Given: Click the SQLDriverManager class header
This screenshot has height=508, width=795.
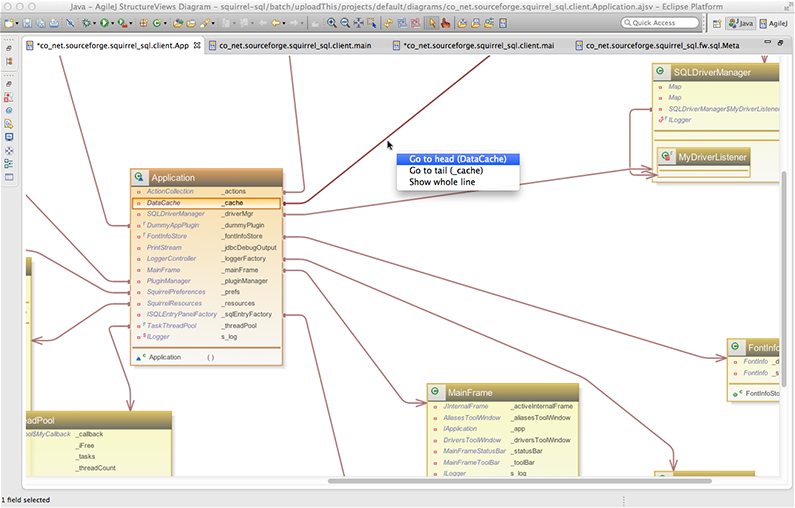Looking at the screenshot, I should click(x=715, y=72).
